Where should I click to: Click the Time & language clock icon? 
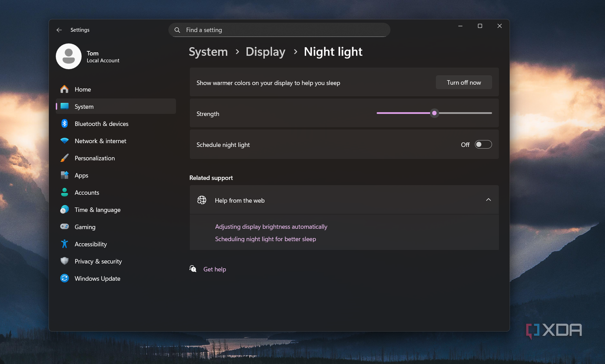(x=65, y=209)
